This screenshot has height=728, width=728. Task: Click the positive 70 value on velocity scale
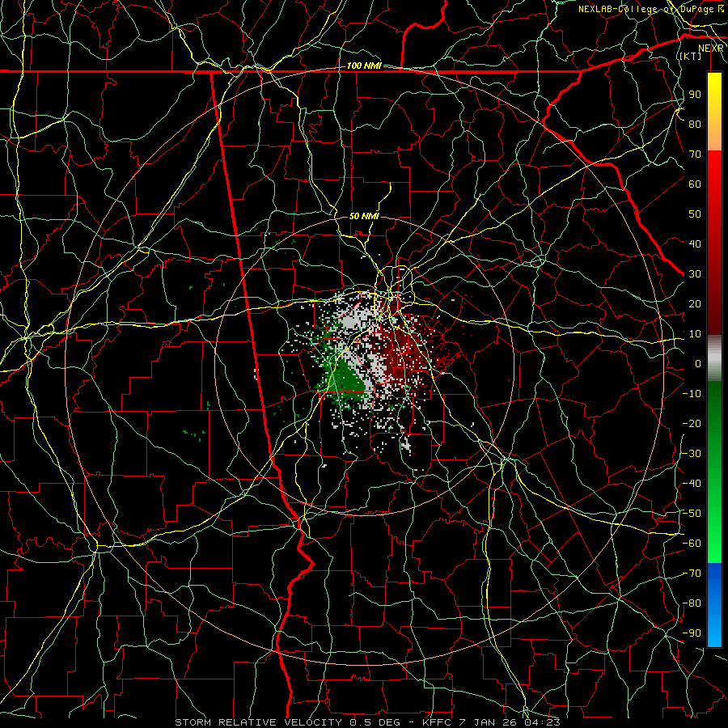[695, 154]
